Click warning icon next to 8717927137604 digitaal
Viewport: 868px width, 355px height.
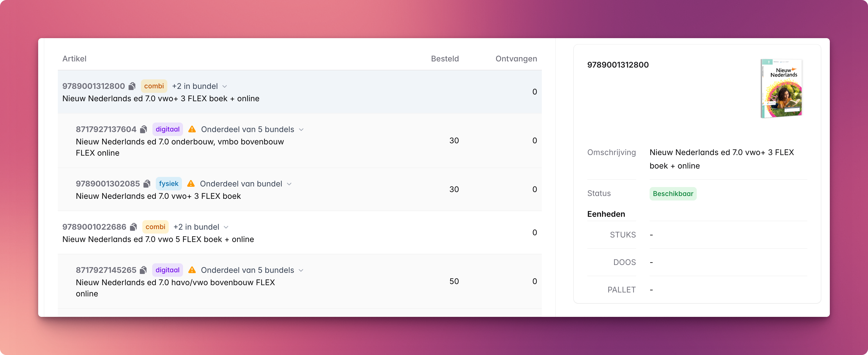tap(192, 129)
